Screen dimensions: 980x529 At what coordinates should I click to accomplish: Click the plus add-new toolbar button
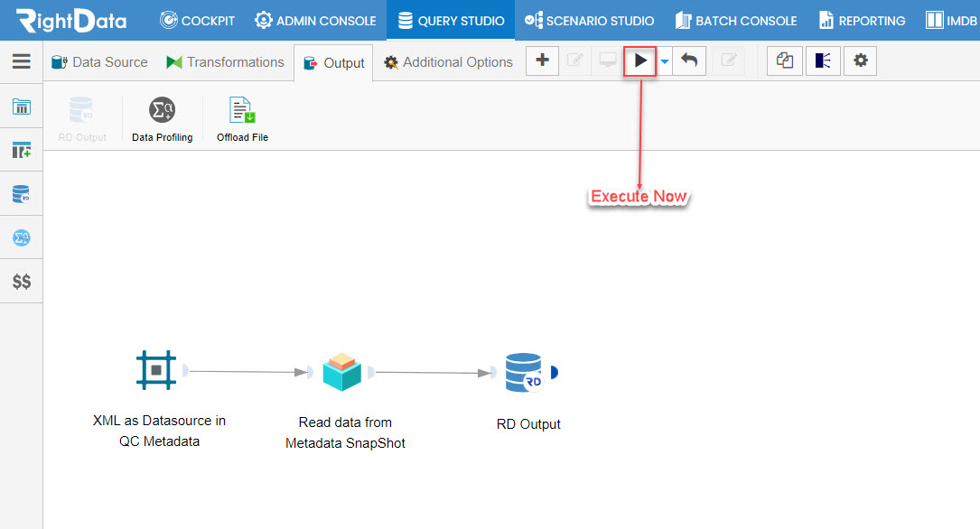click(543, 60)
